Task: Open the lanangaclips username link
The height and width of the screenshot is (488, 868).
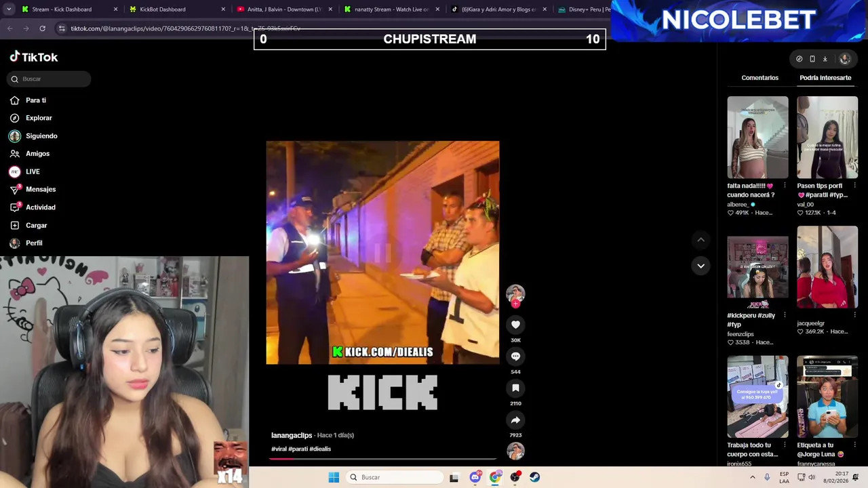Action: (x=292, y=435)
